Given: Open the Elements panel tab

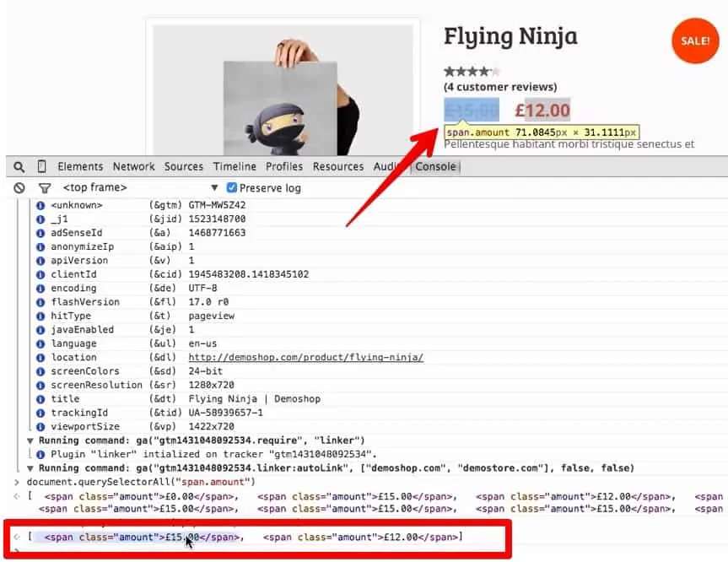Looking at the screenshot, I should 80,166.
